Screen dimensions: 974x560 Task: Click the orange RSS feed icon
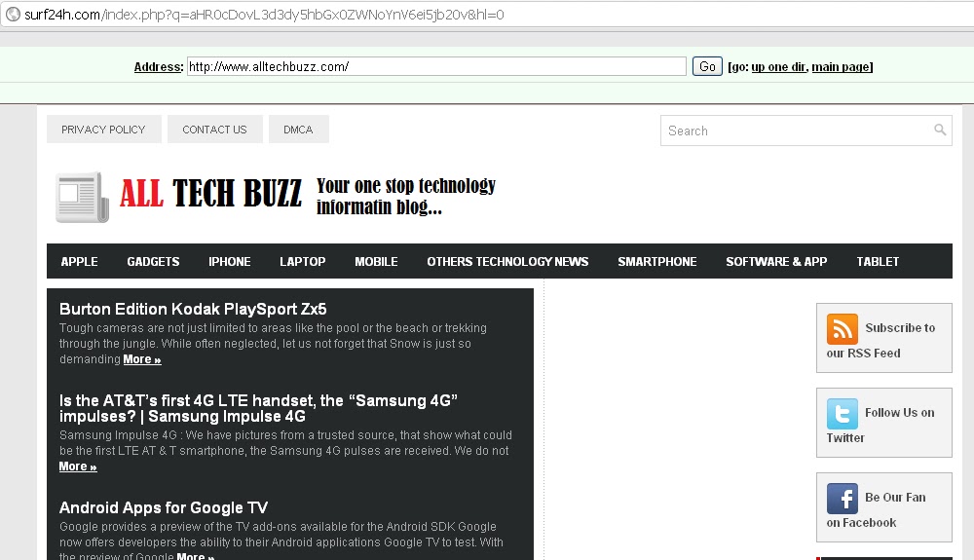842,329
